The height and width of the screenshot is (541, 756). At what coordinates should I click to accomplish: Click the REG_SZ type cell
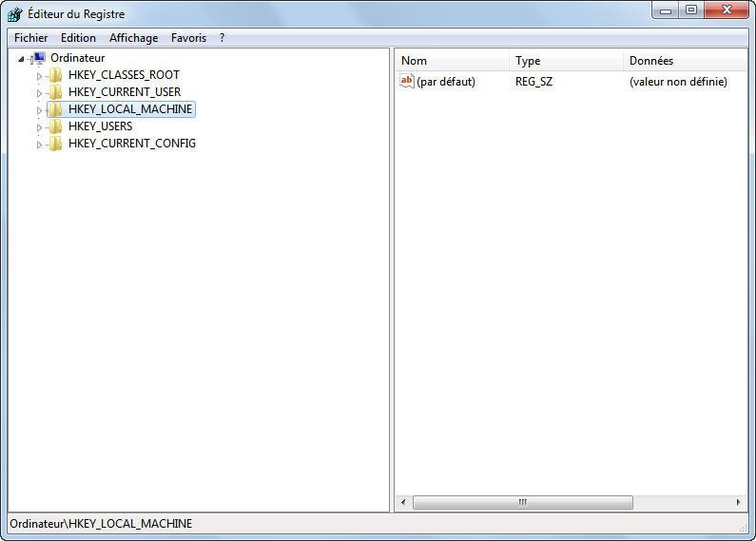[533, 82]
